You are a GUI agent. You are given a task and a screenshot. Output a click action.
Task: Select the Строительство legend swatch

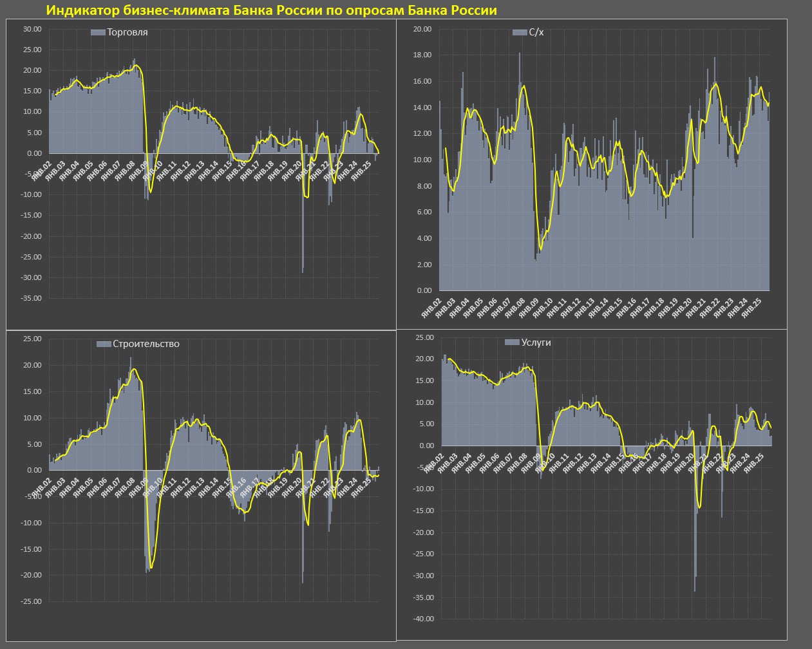(x=103, y=344)
